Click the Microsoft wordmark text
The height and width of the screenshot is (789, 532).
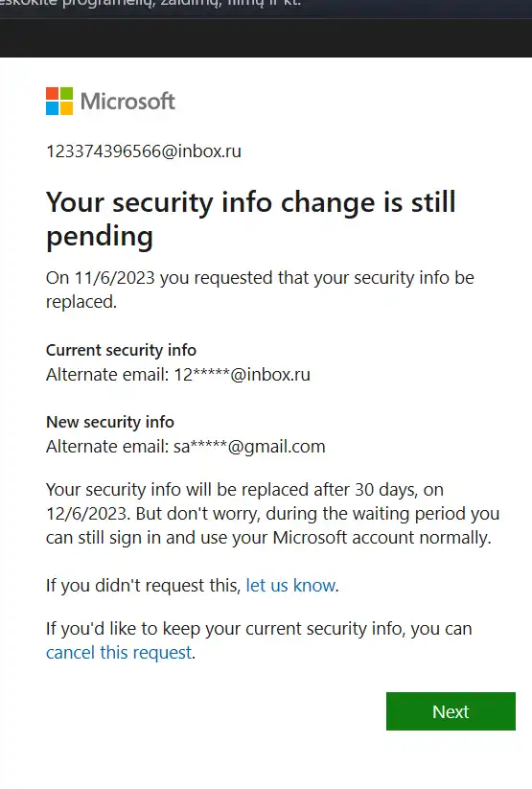pyautogui.click(x=127, y=101)
